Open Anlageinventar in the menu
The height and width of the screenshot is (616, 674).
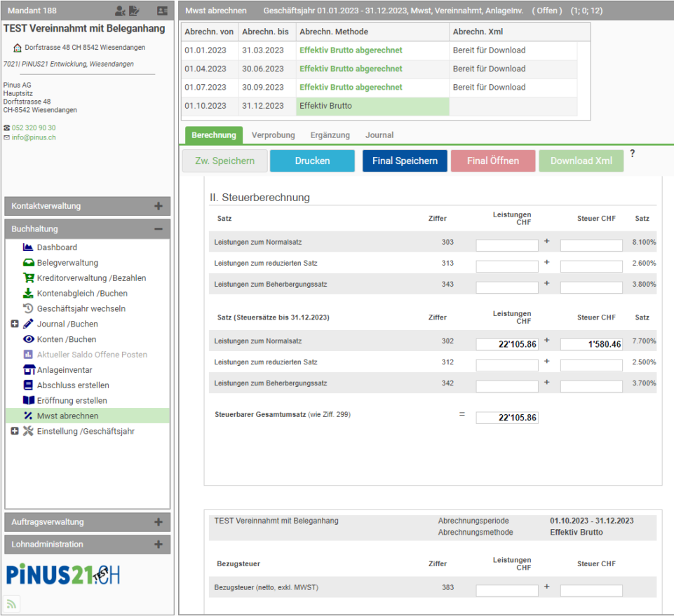tap(65, 370)
